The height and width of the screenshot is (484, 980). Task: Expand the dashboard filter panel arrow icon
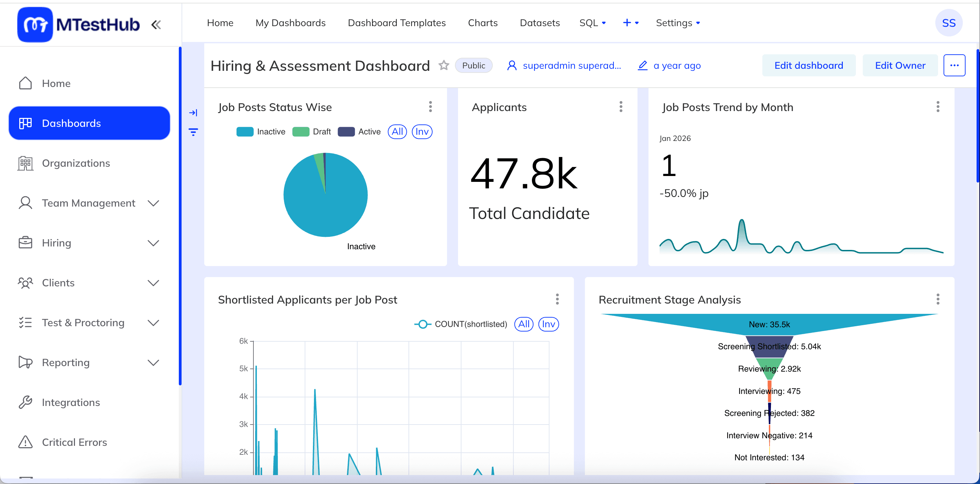coord(193,112)
